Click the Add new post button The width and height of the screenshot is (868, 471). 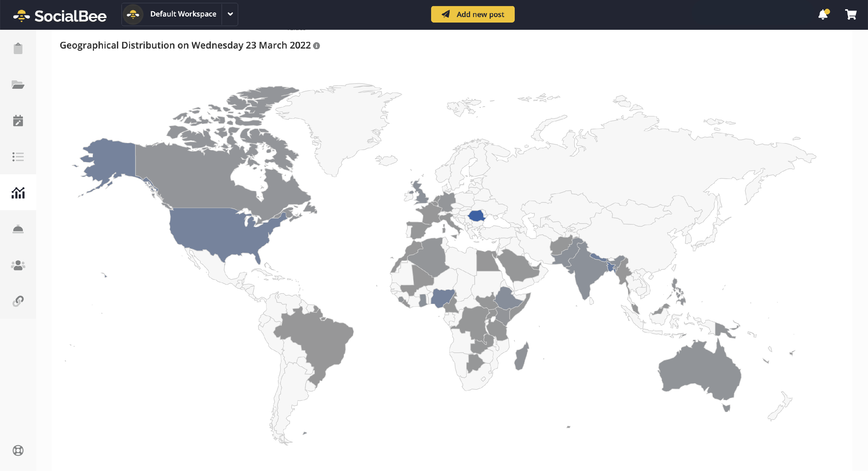(472, 14)
